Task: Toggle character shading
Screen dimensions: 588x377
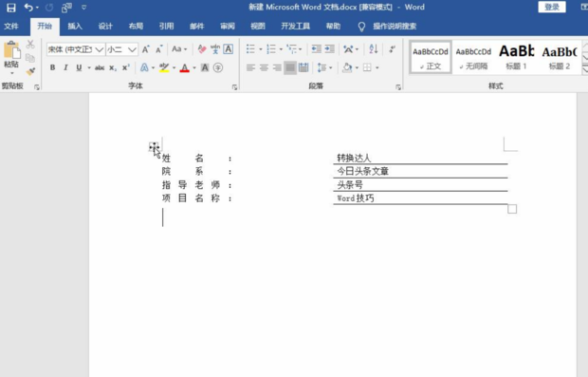Action: coord(205,67)
